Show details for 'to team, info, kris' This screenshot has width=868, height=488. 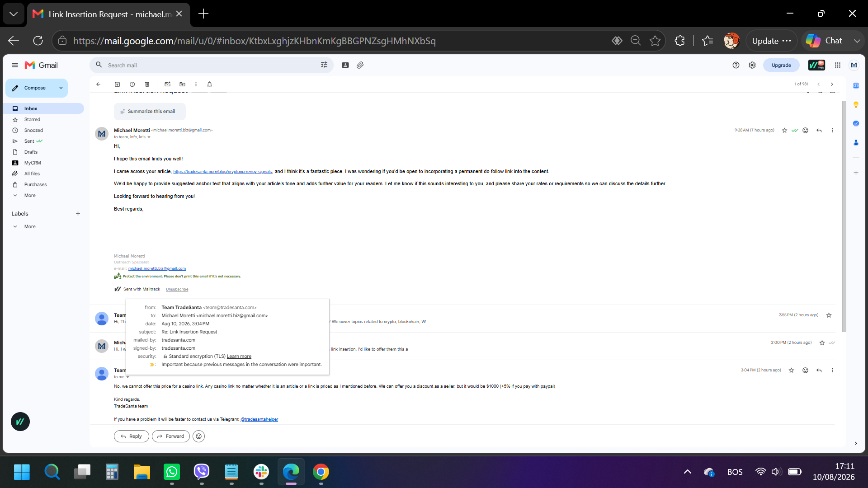(148, 137)
